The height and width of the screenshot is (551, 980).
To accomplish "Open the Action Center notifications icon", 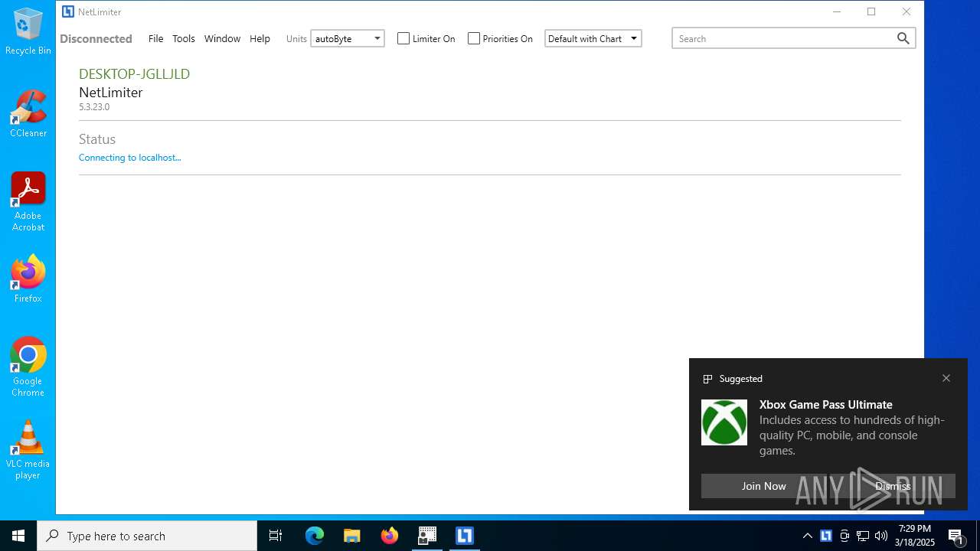I will 955,536.
